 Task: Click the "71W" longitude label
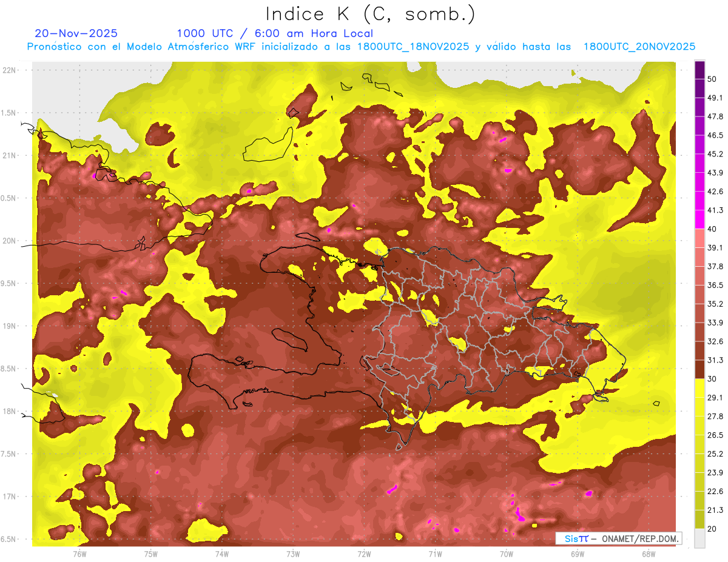tap(435, 554)
